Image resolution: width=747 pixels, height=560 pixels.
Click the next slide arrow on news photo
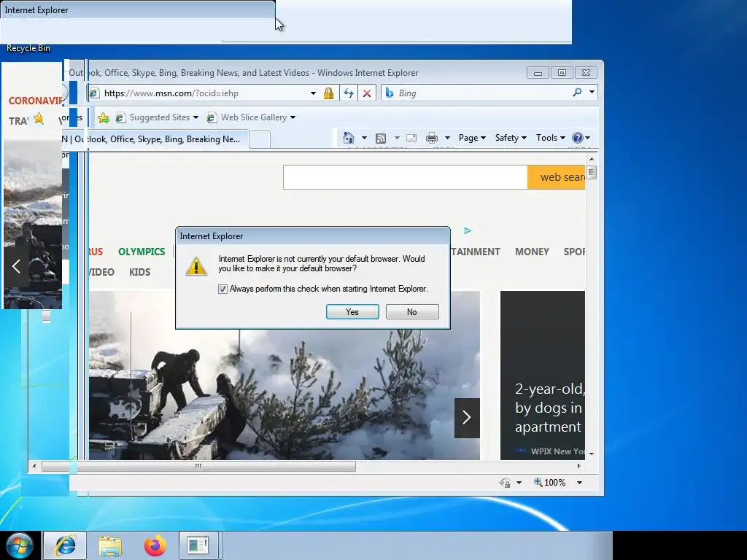click(x=467, y=418)
